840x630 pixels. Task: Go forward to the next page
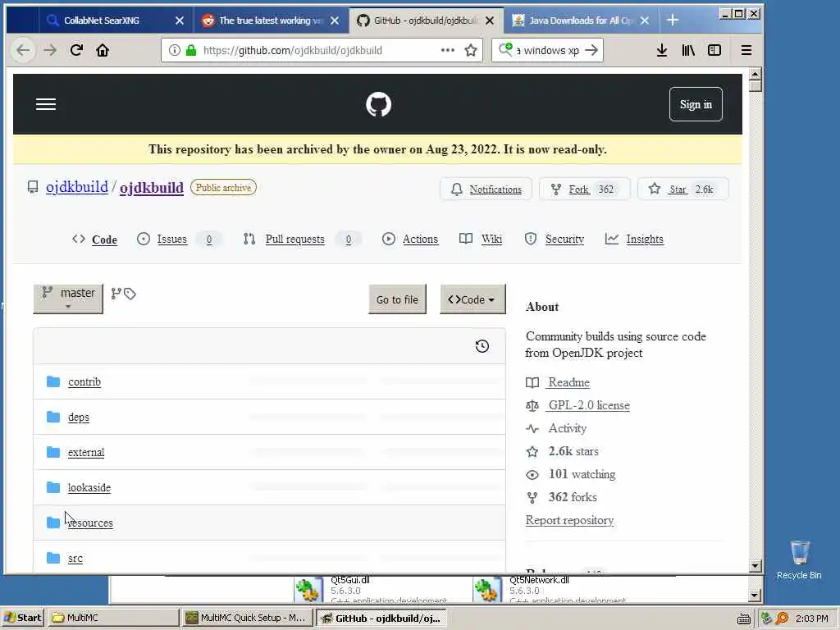(x=50, y=50)
